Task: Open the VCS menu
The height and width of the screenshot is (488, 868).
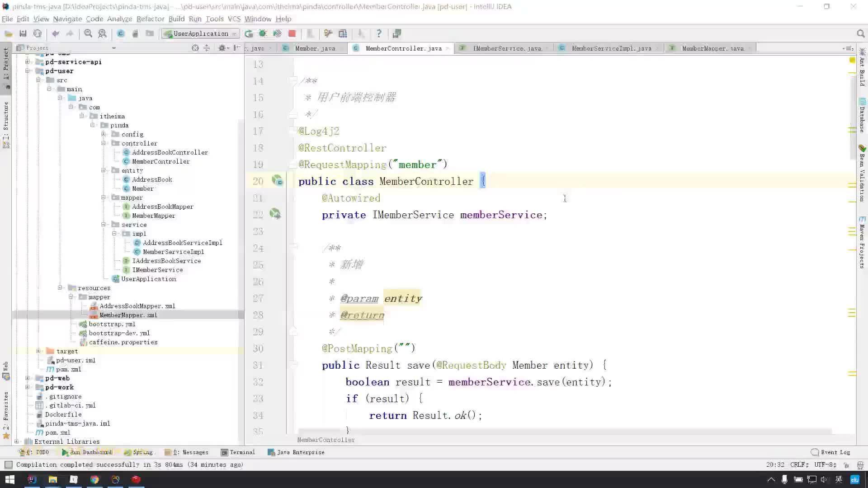Action: pyautogui.click(x=234, y=19)
